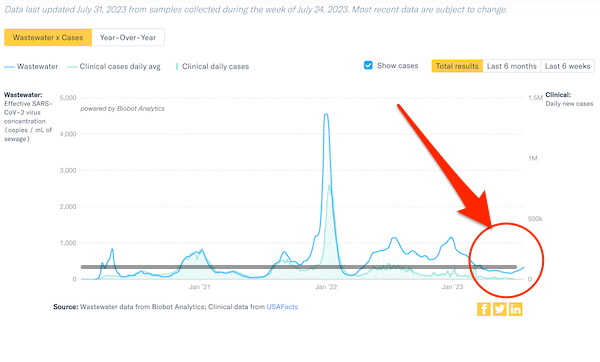Screen dimensions: 600x362
Task: Toggle the Wastewater legend line
Action: (31, 67)
